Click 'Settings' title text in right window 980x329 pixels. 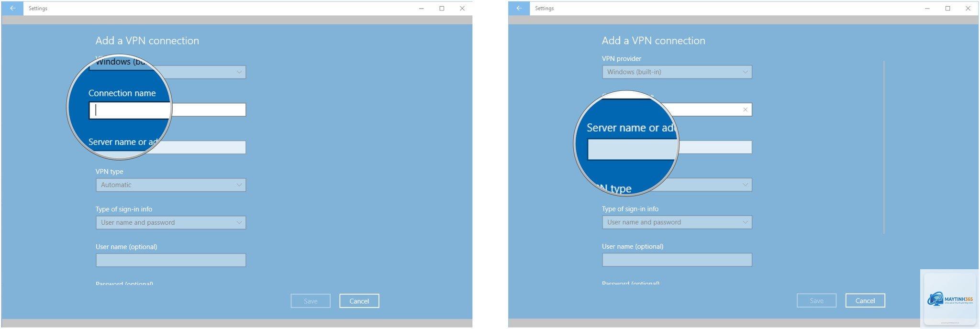coord(544,8)
